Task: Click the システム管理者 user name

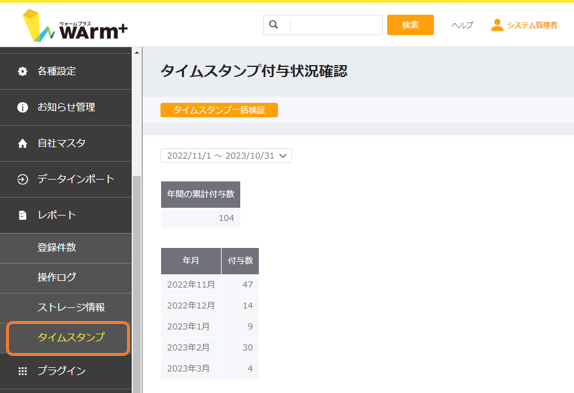Action: 532,25
